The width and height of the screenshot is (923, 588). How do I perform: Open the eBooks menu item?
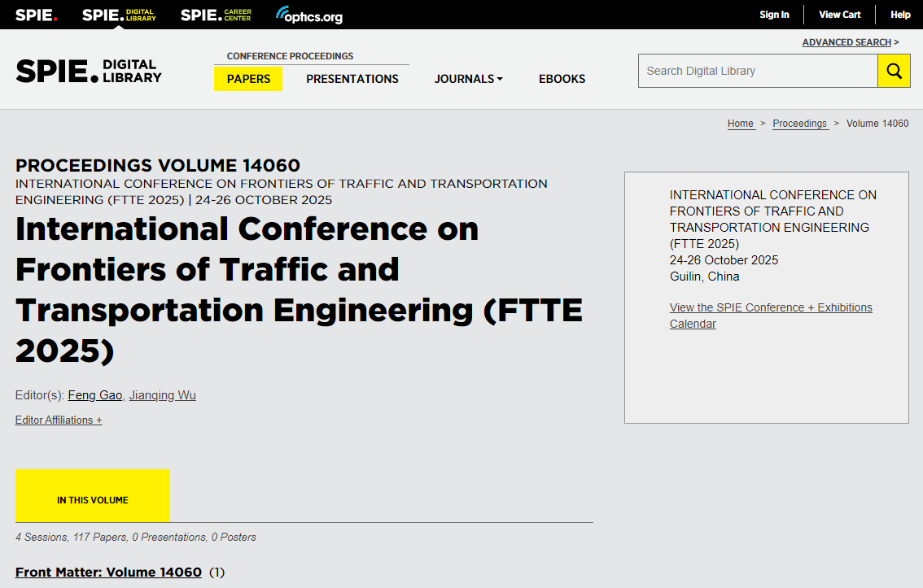[562, 79]
